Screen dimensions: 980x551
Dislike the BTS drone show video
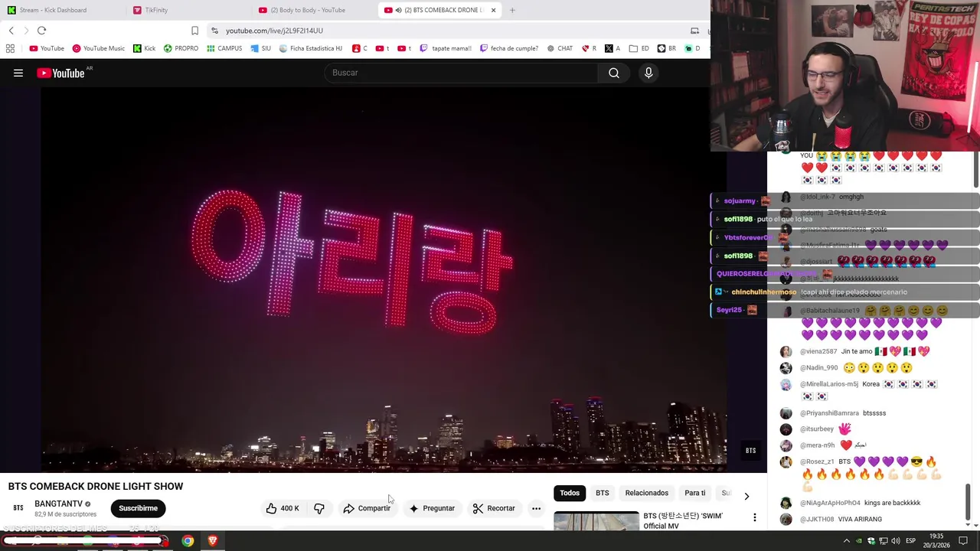319,508
